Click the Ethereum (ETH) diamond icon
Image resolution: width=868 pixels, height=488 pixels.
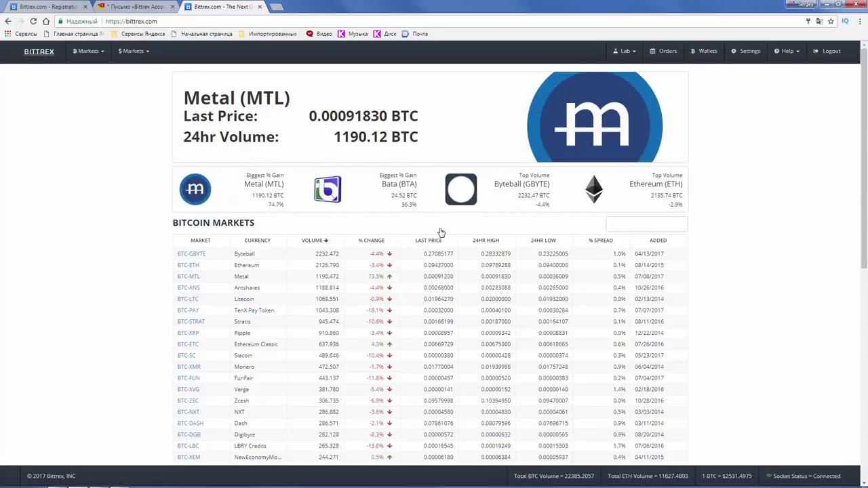pos(594,189)
